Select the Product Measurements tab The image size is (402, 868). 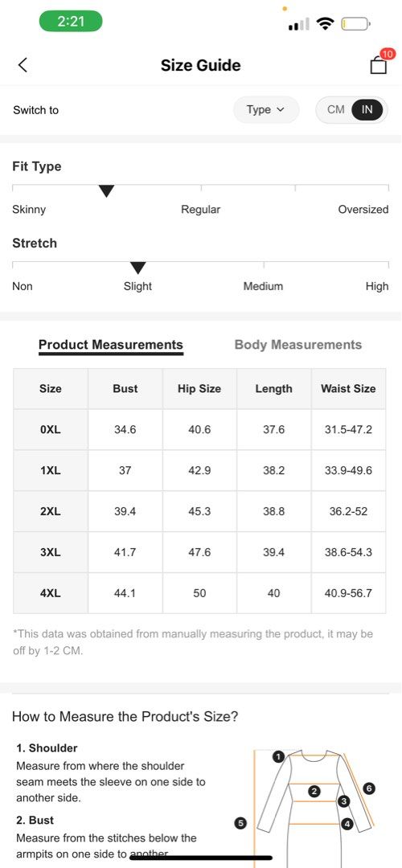pos(111,345)
